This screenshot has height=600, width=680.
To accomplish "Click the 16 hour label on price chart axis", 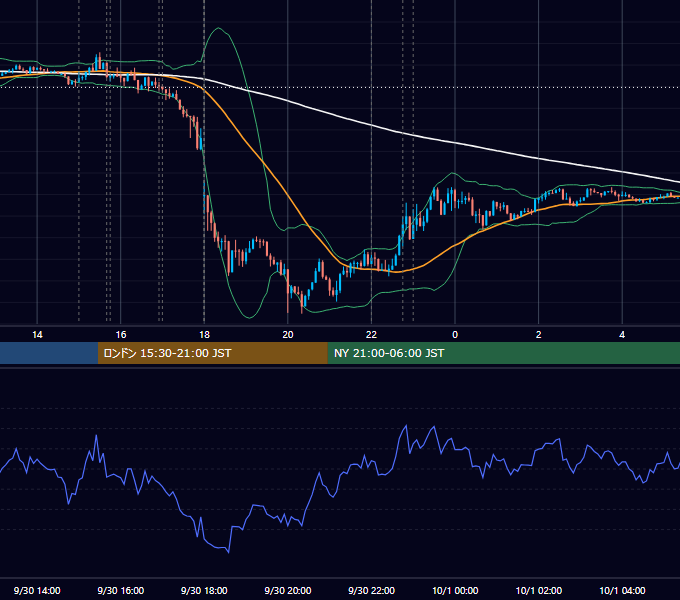I will click(121, 335).
